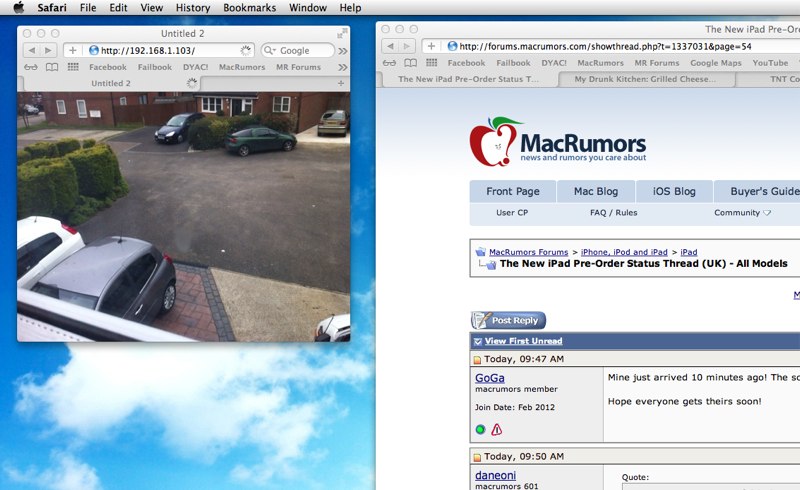Show bookmarks book icon in Untitled 2 window
The width and height of the screenshot is (800, 490).
52,67
